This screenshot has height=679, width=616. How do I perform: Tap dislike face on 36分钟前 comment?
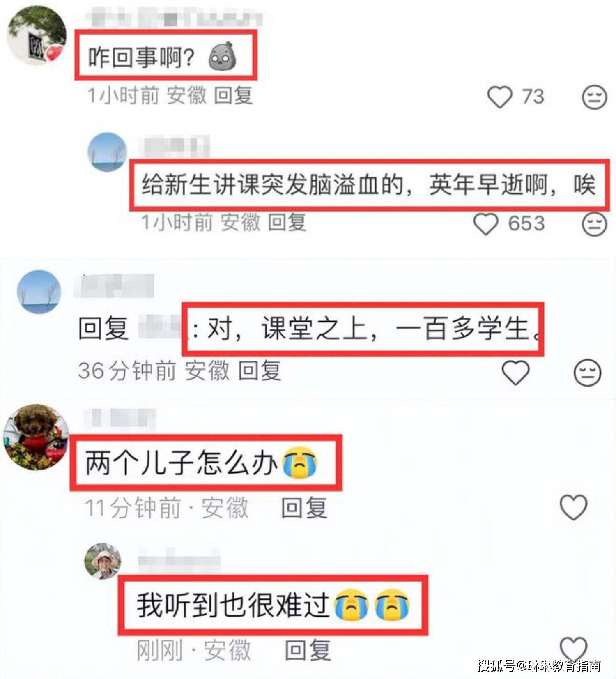click(587, 373)
